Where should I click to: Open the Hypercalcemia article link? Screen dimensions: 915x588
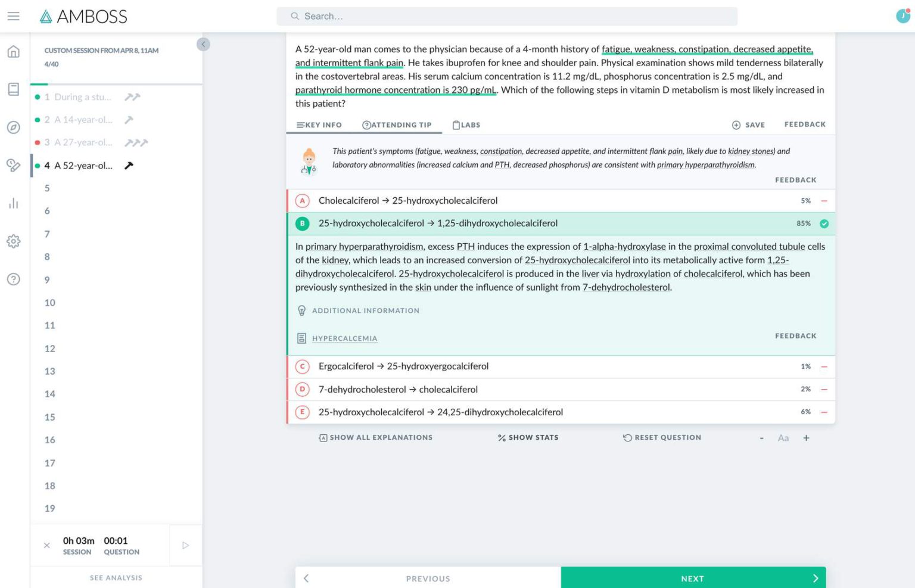pos(344,338)
